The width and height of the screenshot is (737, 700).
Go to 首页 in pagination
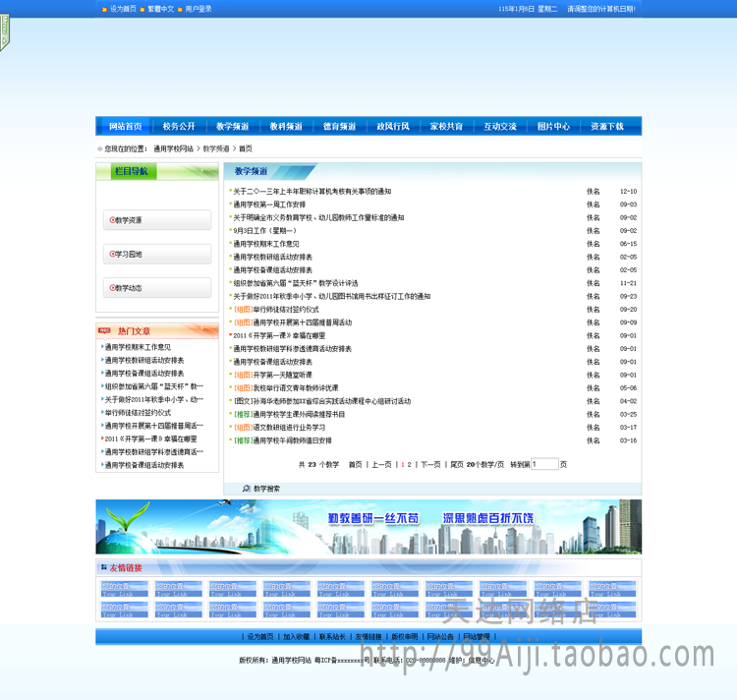pyautogui.click(x=356, y=464)
